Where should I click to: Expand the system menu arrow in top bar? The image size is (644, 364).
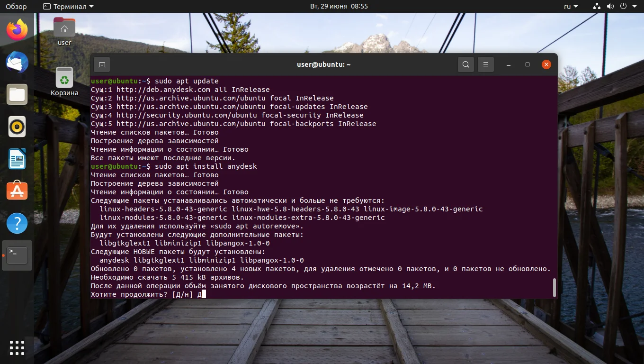coord(635,7)
